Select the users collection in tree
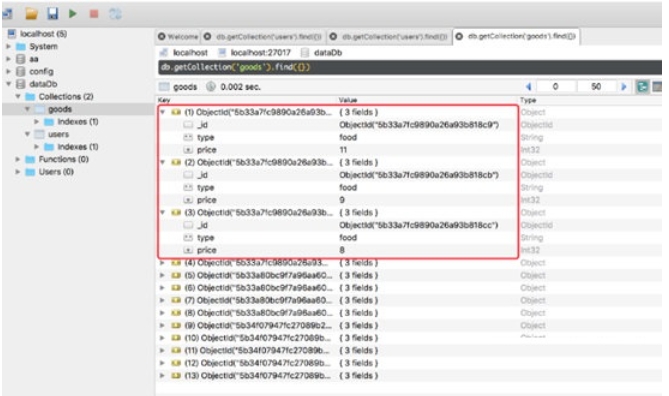669x396 pixels. 58,134
